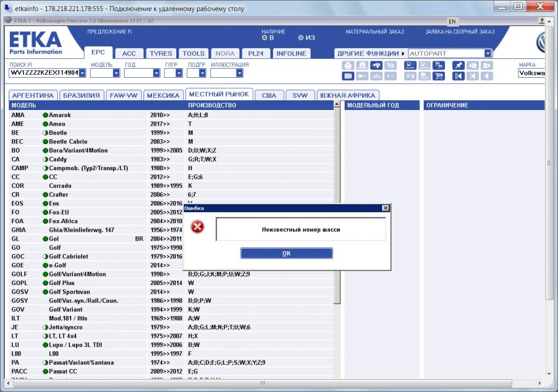Click the blue card icon below the printer
This screenshot has height=392, width=558.
tap(348, 76)
